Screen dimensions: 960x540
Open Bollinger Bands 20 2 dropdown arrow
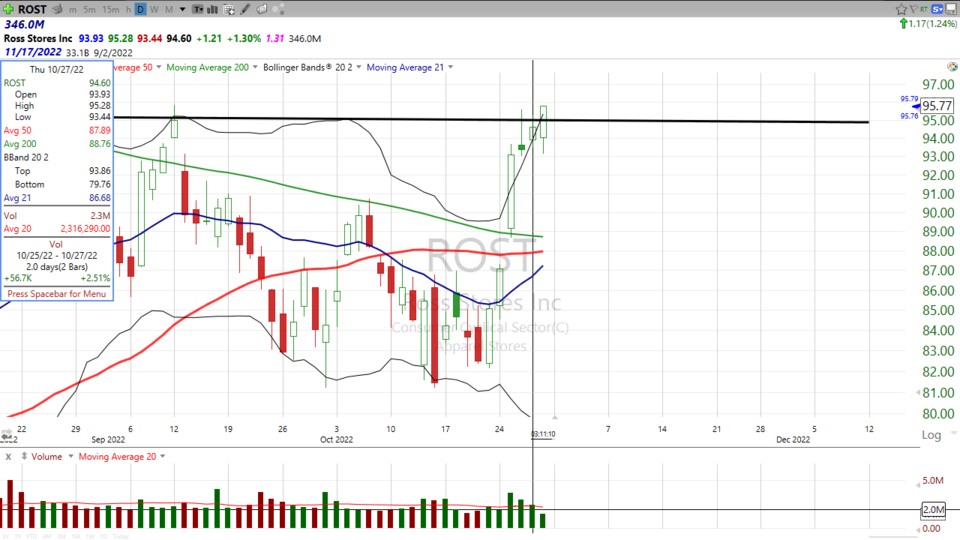[359, 67]
